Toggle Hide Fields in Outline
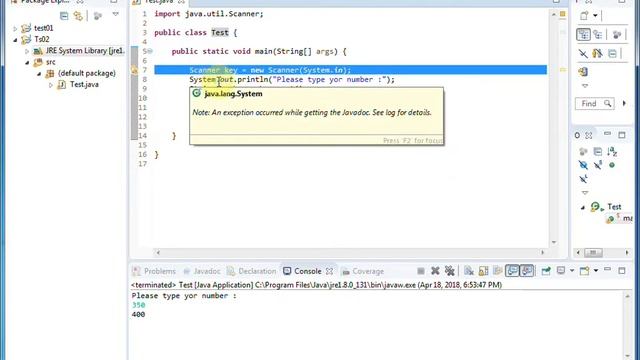Viewport: 640px width, 360px height. 583,165
